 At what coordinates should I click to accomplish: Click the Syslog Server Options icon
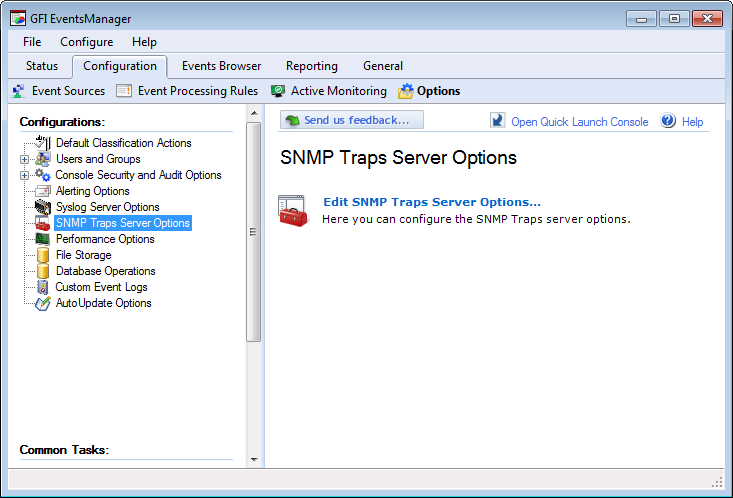point(43,207)
